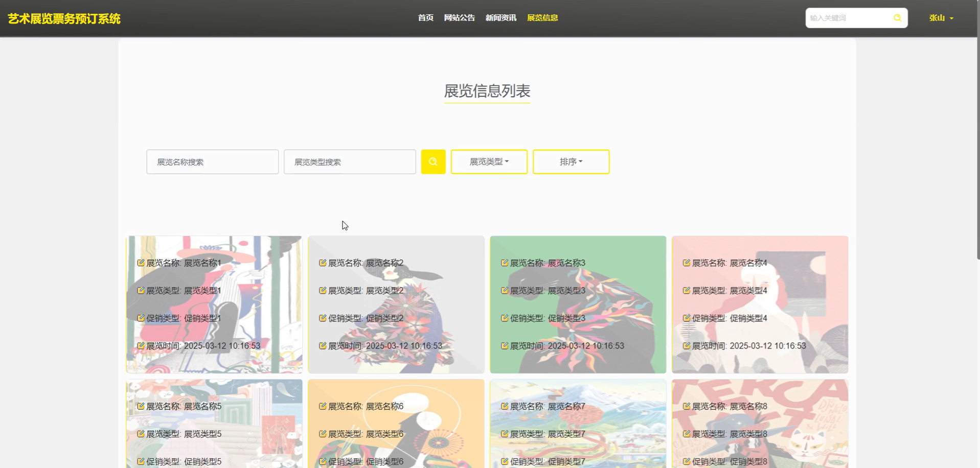Screen dimensions: 980x468
Task: Click the edit icon before 展览名称7
Action: (x=505, y=406)
